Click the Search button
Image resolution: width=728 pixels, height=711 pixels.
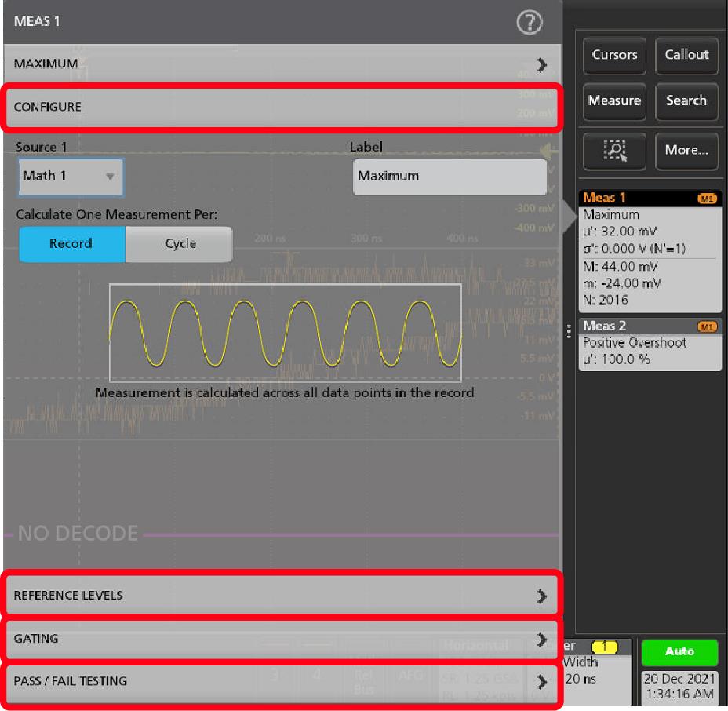click(x=686, y=101)
